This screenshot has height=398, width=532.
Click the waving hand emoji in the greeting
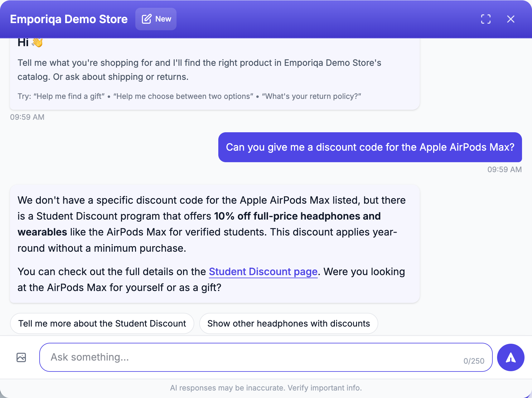(x=37, y=42)
